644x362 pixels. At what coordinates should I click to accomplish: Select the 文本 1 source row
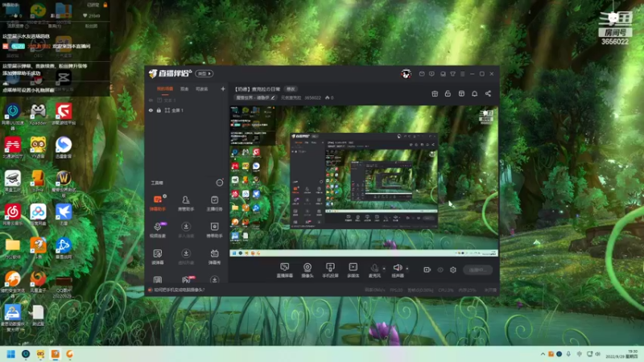coord(187,100)
